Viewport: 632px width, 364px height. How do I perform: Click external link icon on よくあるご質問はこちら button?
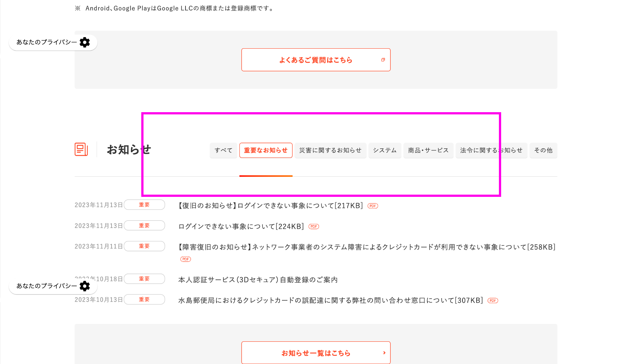[x=383, y=60]
